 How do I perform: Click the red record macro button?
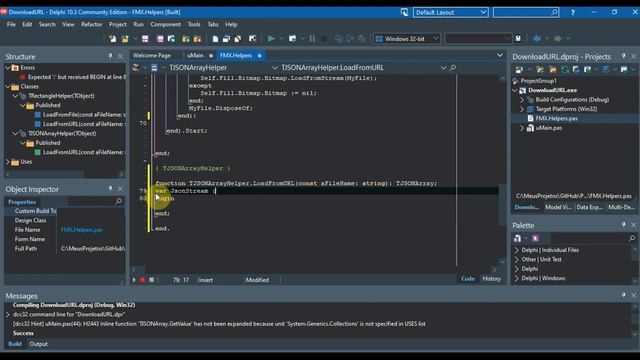tap(142, 280)
